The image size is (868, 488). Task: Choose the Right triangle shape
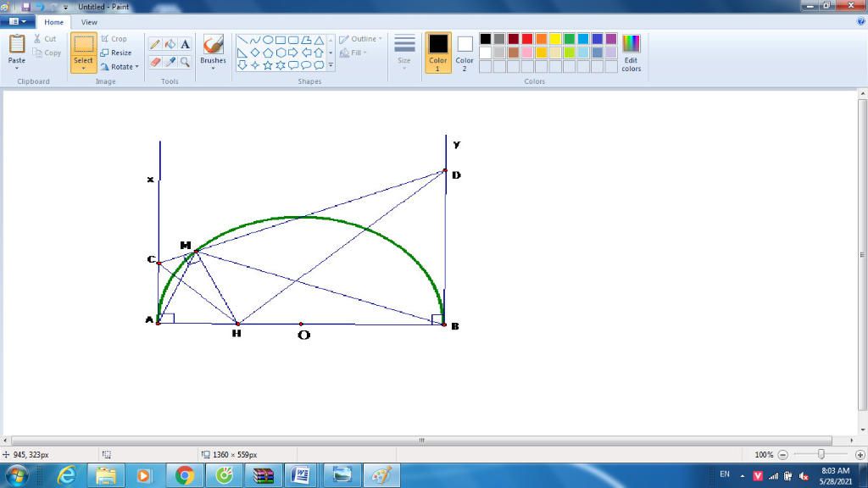tap(242, 53)
